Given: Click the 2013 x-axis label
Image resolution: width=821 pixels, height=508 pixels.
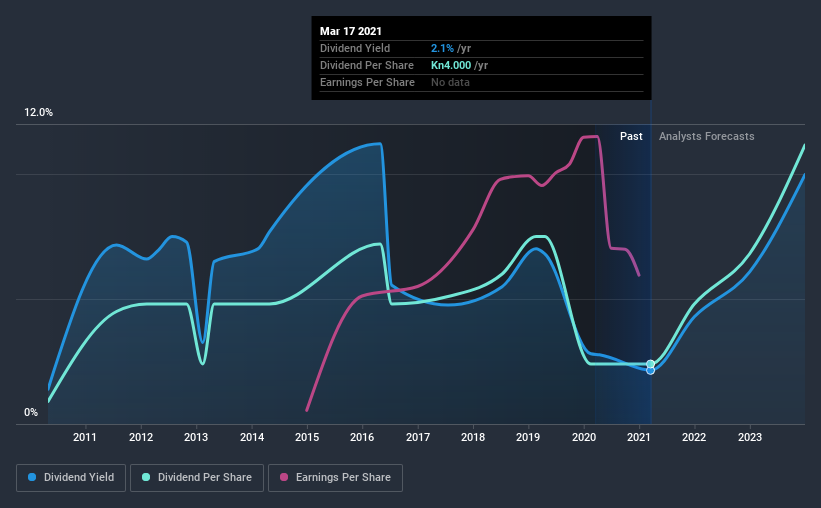Looking at the screenshot, I should [196, 437].
